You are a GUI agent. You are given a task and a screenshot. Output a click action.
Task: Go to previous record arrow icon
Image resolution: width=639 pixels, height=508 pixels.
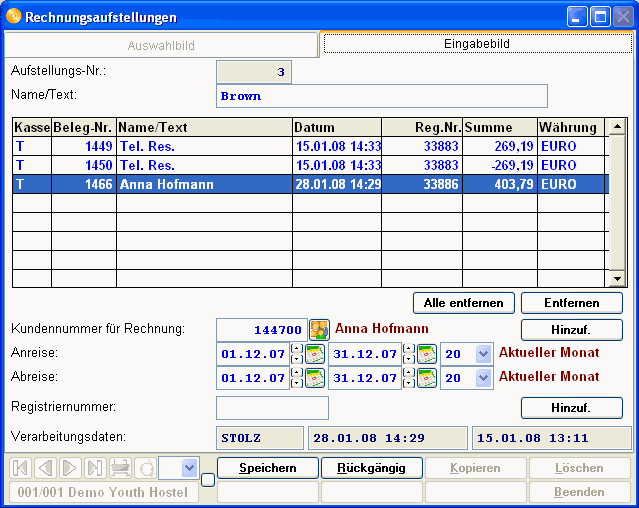tap(45, 468)
